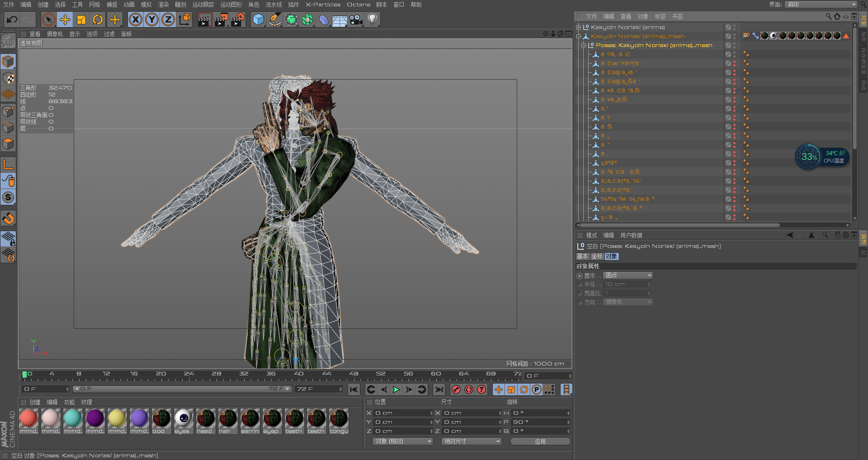
Task: Toggle the Z axis lock
Action: [168, 19]
